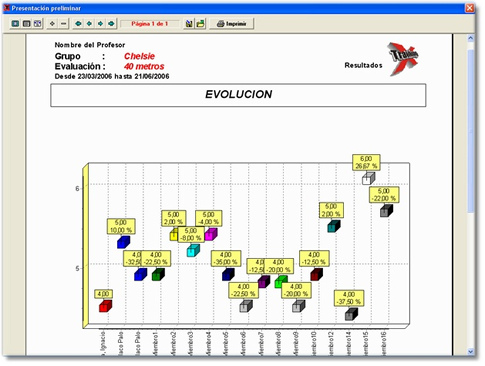Click the white 6,00 data cube

pos(368,178)
